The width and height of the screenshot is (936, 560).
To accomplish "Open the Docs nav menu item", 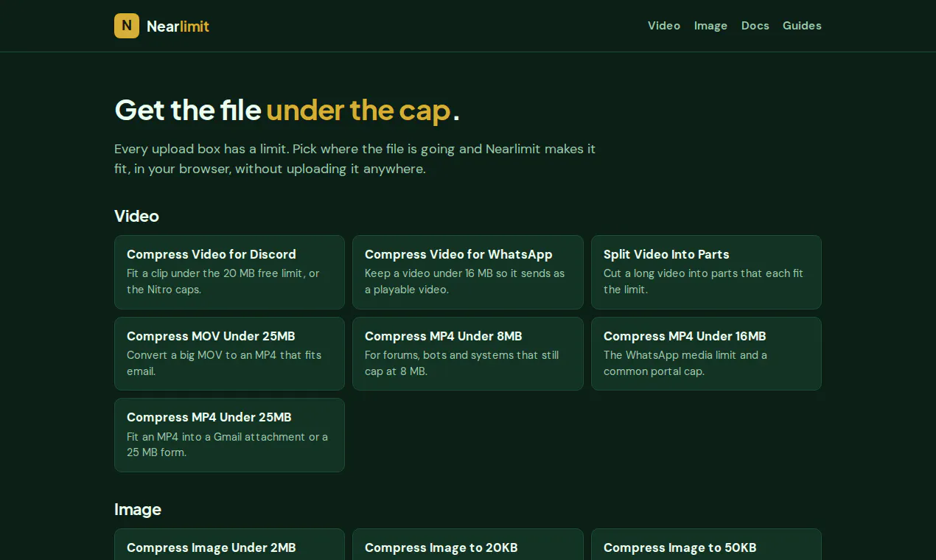I will tap(755, 26).
